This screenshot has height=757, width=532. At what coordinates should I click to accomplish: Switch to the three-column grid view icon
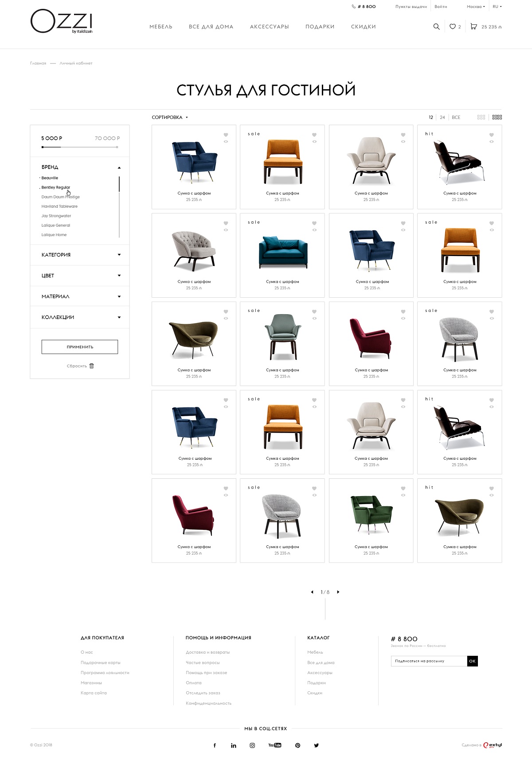coord(481,117)
